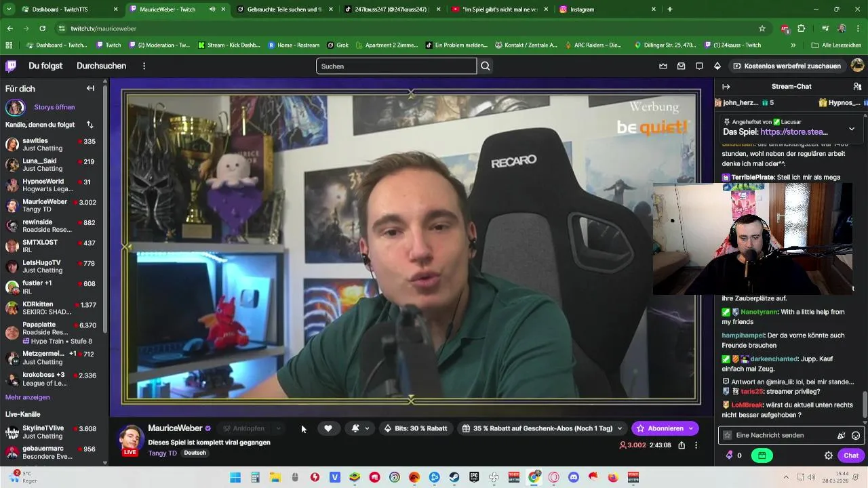Viewport: 868px width, 488px height.
Task: Click the chat scrollbar thumb
Action: [x=864, y=406]
